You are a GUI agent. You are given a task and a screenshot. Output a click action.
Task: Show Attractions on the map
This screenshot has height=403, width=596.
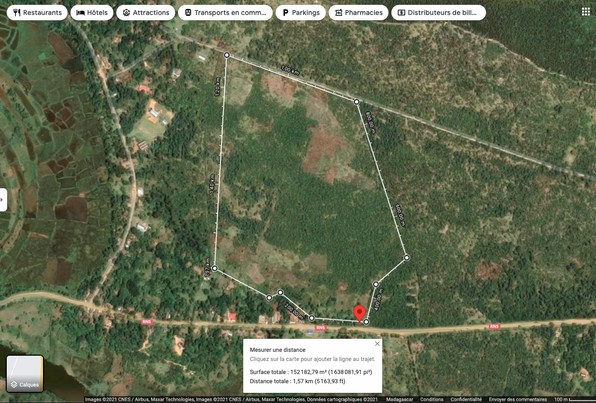[146, 13]
